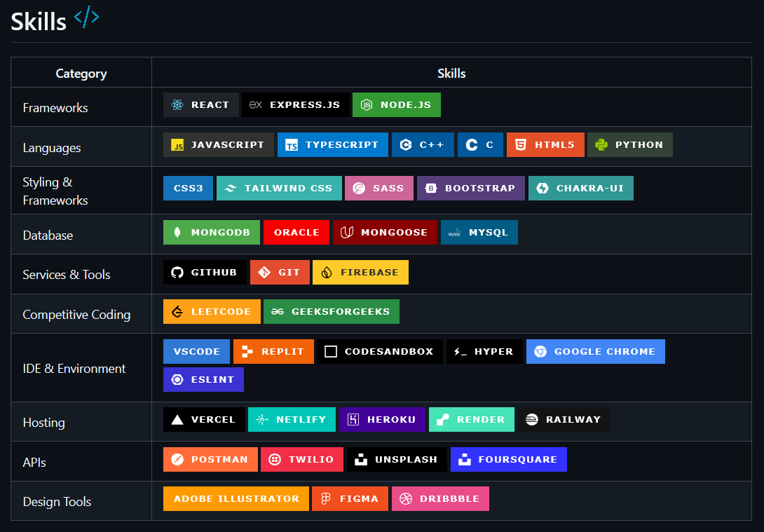Click the Skills column header
Image resolution: width=764 pixels, height=532 pixels.
[x=451, y=74]
